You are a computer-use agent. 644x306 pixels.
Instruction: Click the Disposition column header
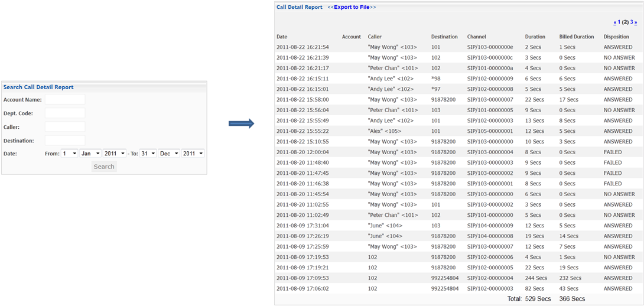tap(616, 37)
